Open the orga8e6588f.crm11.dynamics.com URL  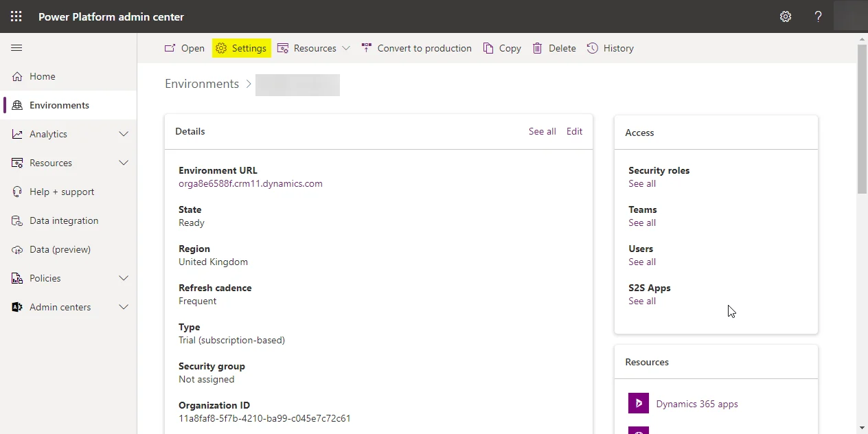251,183
